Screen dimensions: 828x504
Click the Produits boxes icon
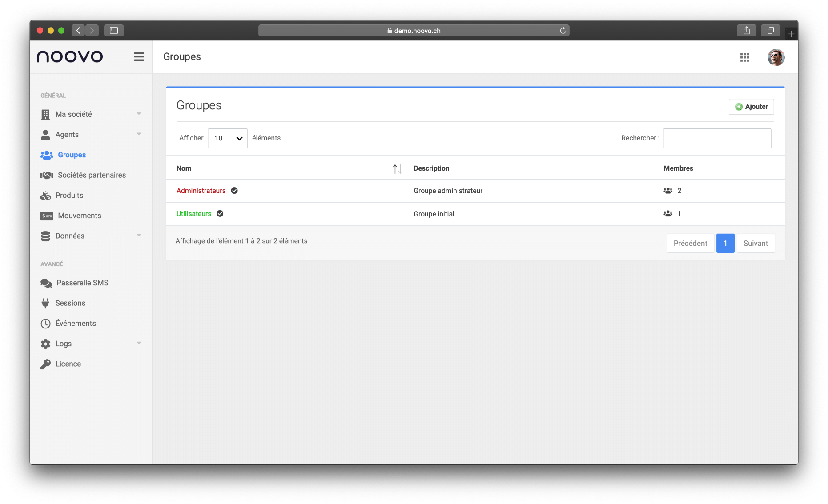point(45,196)
